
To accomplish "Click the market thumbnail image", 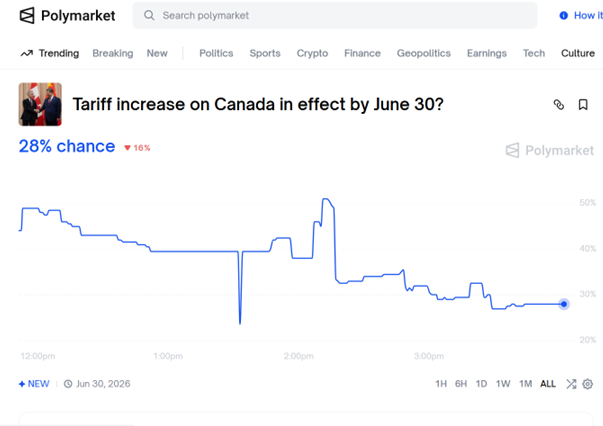I will 40,104.
